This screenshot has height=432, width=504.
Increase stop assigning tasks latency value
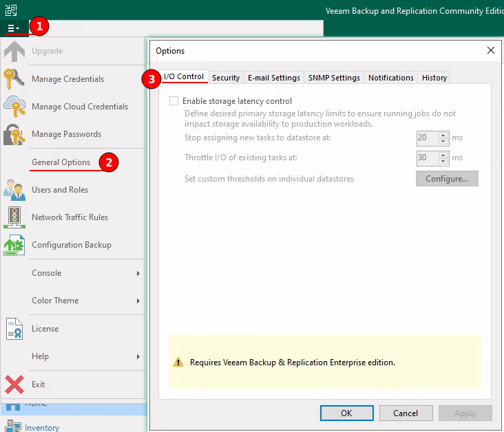pos(443,136)
